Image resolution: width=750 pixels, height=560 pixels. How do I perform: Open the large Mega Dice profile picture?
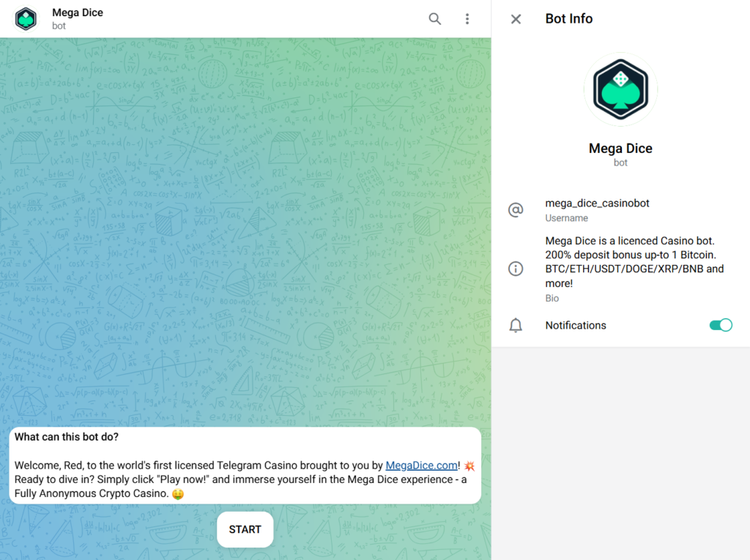[620, 89]
